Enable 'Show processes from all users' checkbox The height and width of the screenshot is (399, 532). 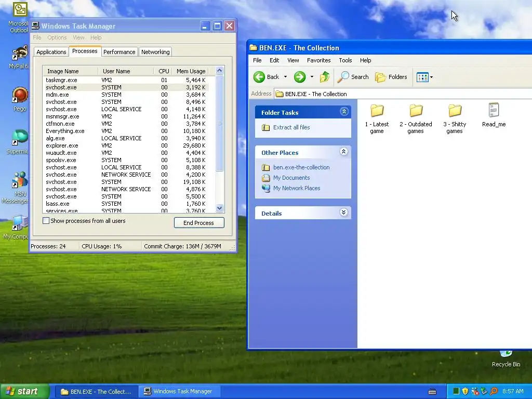click(46, 220)
